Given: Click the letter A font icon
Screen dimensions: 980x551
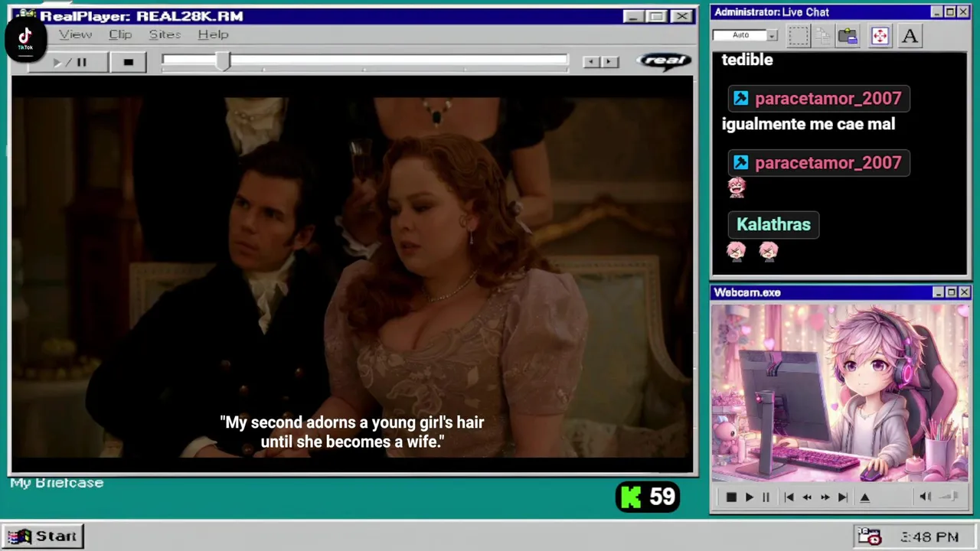Looking at the screenshot, I should [910, 36].
